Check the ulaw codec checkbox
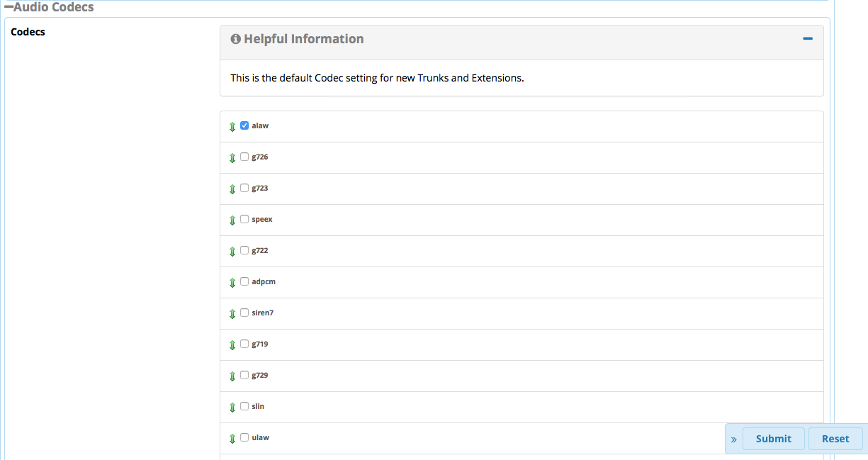 [x=244, y=437]
